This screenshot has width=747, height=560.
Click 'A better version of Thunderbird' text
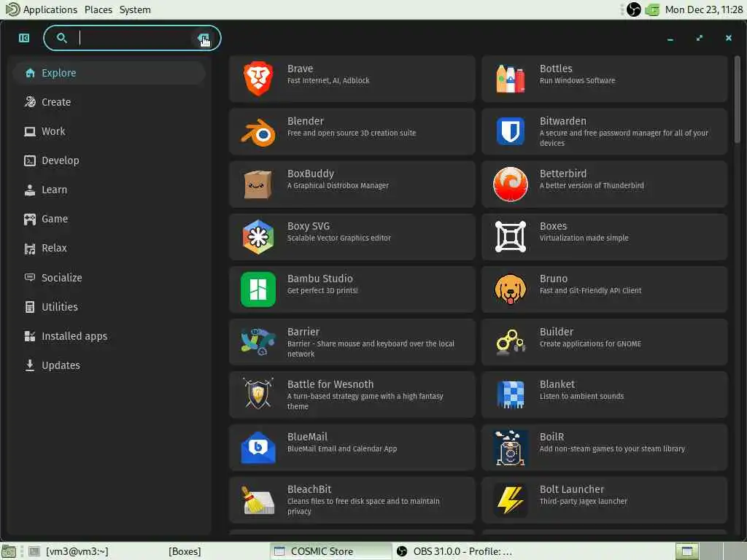click(x=591, y=185)
